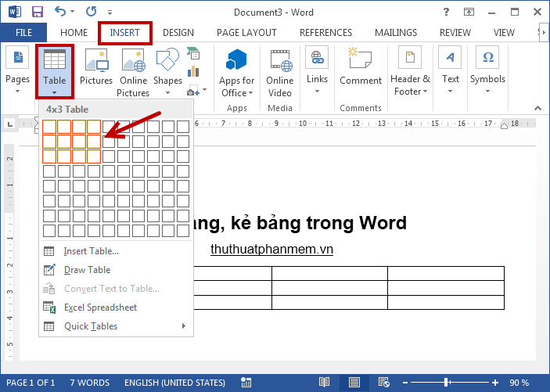The width and height of the screenshot is (550, 392).
Task: Zoom in with the plus button
Action: pyautogui.click(x=495, y=383)
